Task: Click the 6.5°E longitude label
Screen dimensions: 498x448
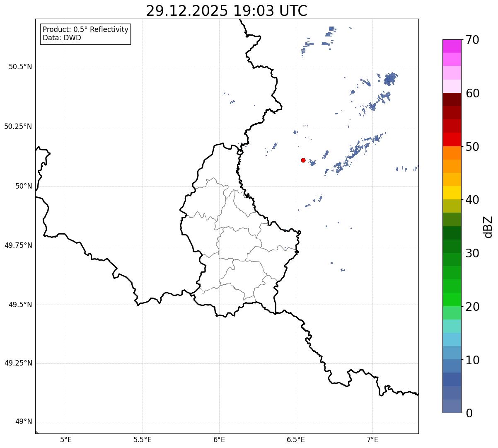Action: [x=296, y=440]
